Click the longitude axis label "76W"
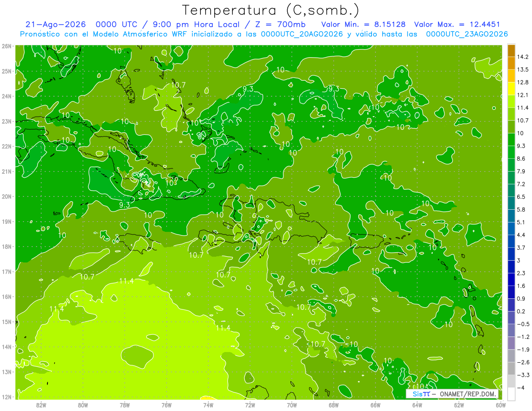 pyautogui.click(x=167, y=405)
